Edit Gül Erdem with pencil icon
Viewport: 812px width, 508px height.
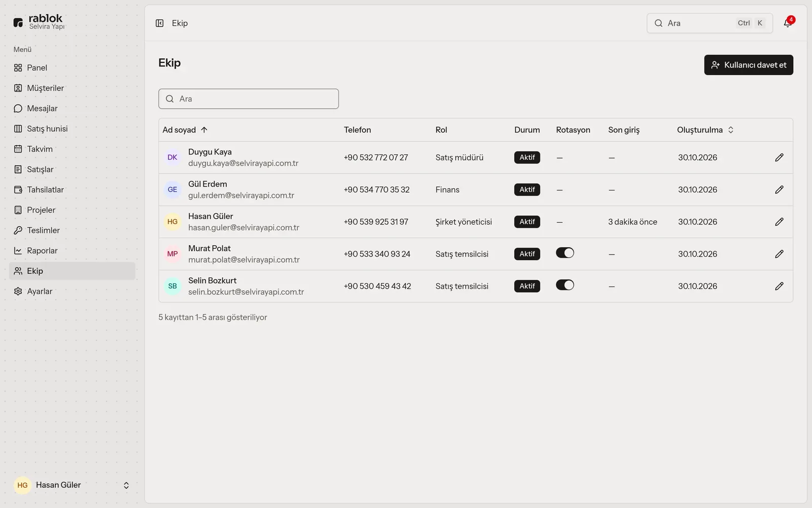(779, 189)
